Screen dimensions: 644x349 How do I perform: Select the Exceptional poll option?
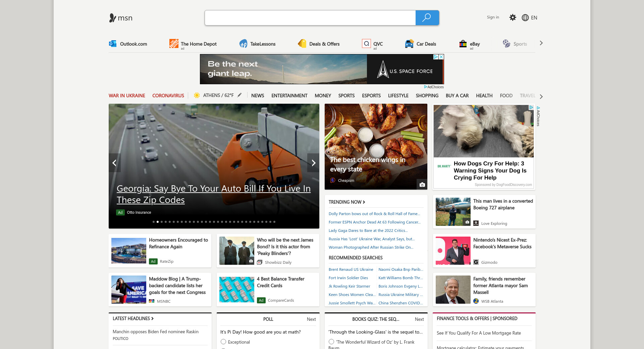pos(223,342)
